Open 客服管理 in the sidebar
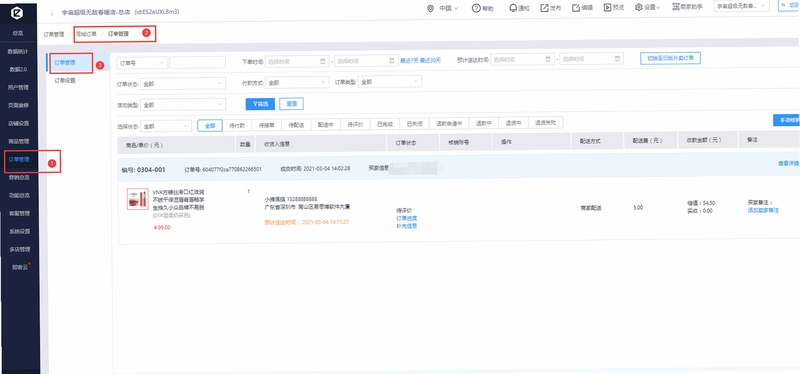Screen dimensions: 800x374 point(19,213)
